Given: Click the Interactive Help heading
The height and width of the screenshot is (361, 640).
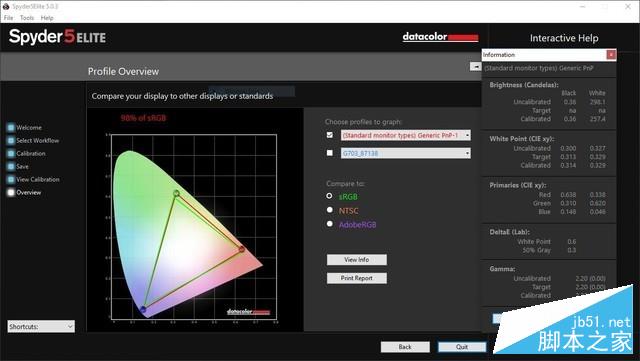Looking at the screenshot, I should coord(564,38).
